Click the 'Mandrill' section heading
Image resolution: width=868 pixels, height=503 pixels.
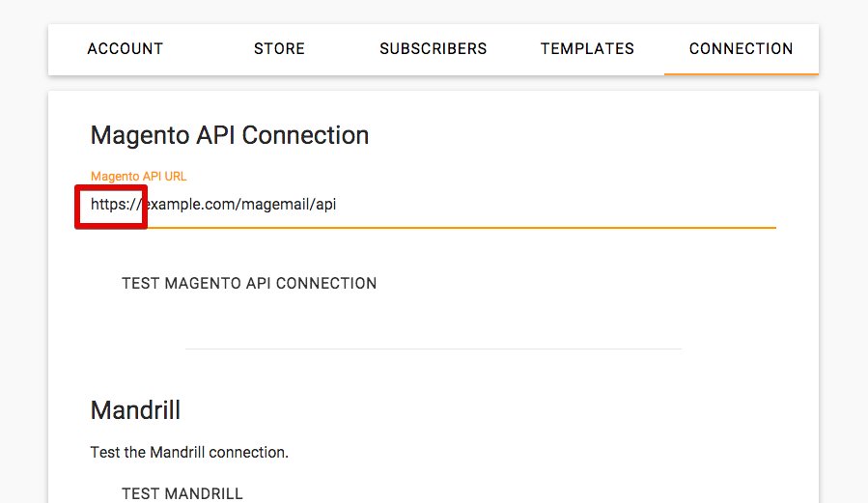(135, 410)
